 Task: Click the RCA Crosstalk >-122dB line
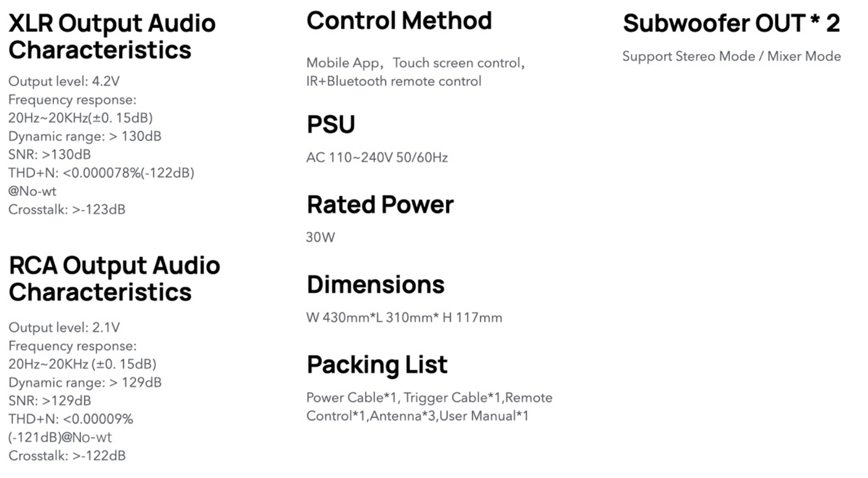pos(67,456)
